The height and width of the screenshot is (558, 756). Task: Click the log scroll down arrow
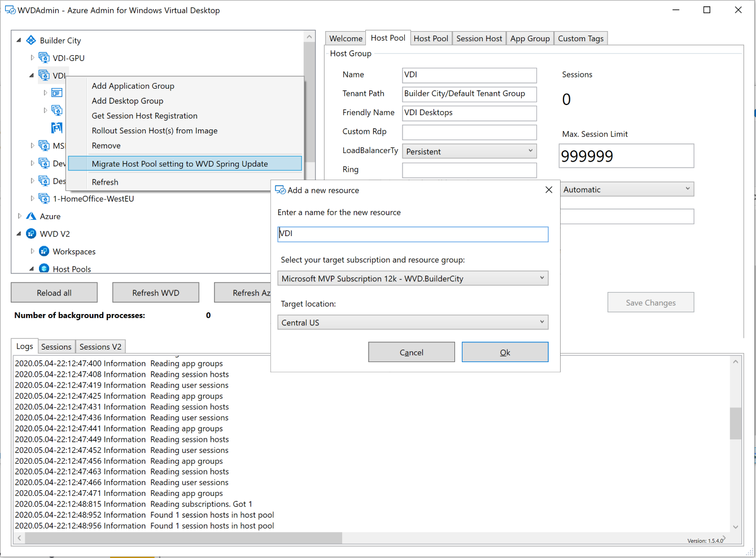[735, 526]
